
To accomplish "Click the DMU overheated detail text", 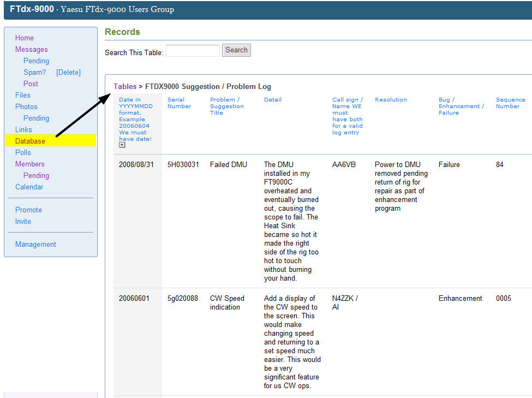I will [291, 222].
